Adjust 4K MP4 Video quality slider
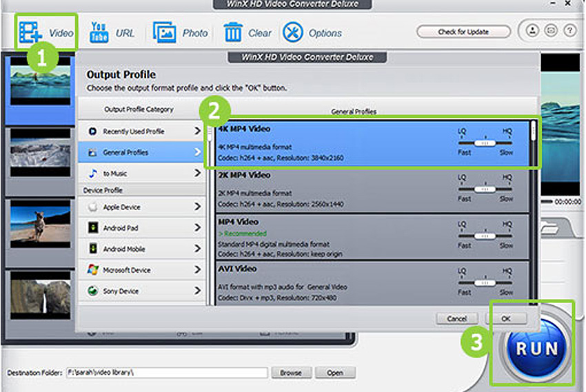The image size is (586, 392). [485, 143]
